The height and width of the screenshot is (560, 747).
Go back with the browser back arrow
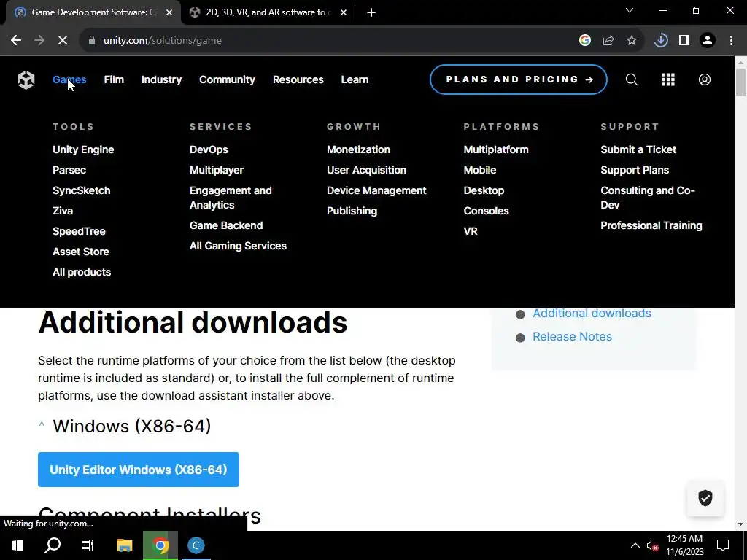point(16,41)
